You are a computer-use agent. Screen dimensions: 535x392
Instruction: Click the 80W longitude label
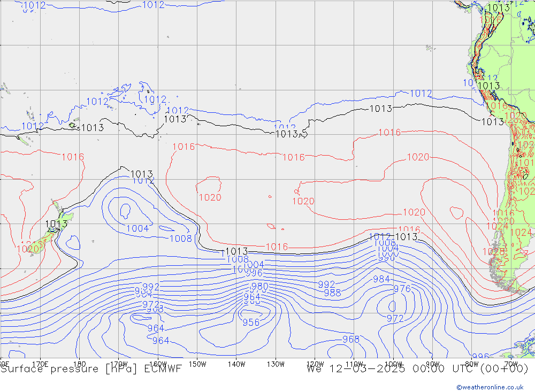pos(472,364)
